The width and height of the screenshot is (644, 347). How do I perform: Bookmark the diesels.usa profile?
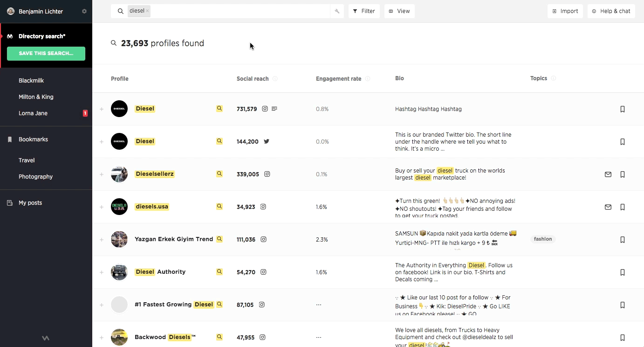[623, 207]
